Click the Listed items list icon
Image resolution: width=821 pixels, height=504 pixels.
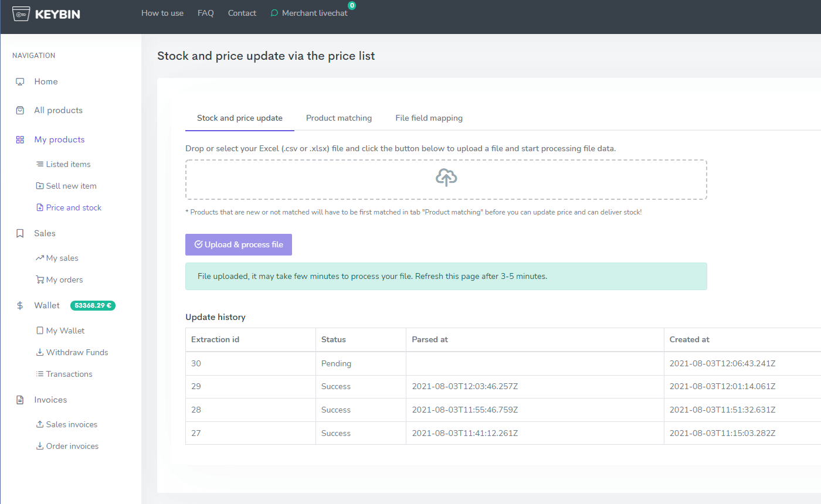40,165
